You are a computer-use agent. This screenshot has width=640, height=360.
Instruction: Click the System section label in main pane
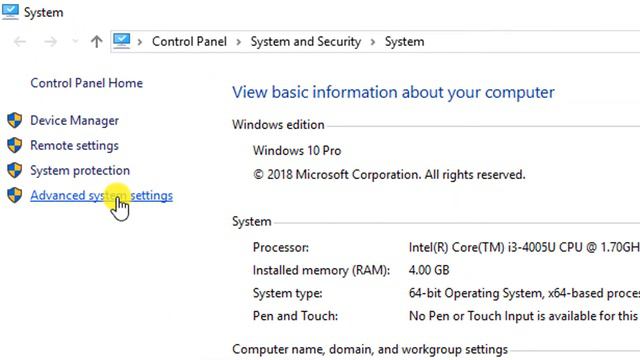[x=252, y=221]
